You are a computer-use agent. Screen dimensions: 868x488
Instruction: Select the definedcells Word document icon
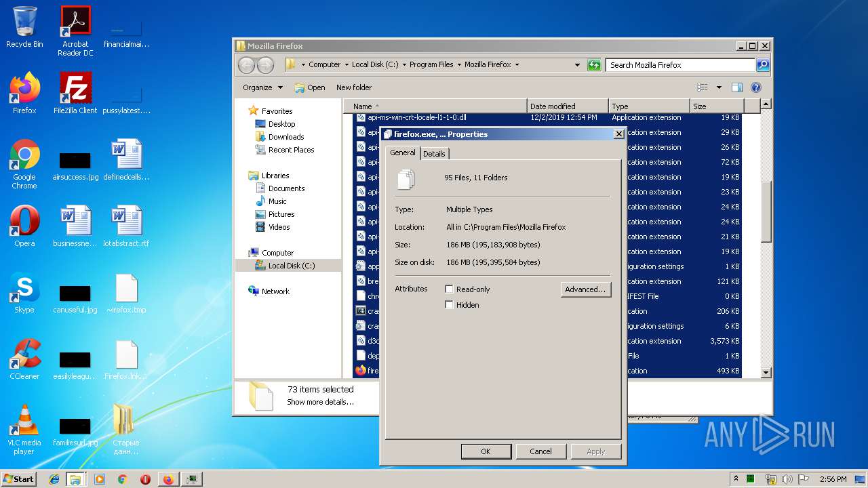click(126, 160)
